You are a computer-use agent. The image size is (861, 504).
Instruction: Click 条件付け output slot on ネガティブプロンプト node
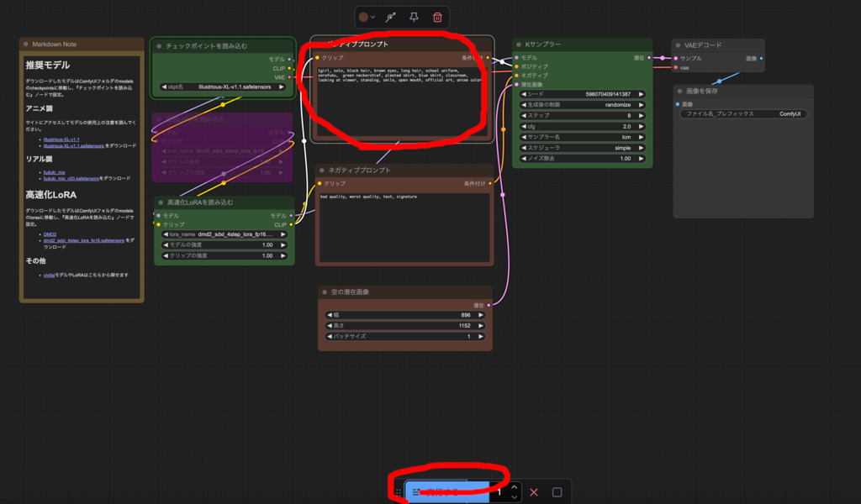point(490,184)
